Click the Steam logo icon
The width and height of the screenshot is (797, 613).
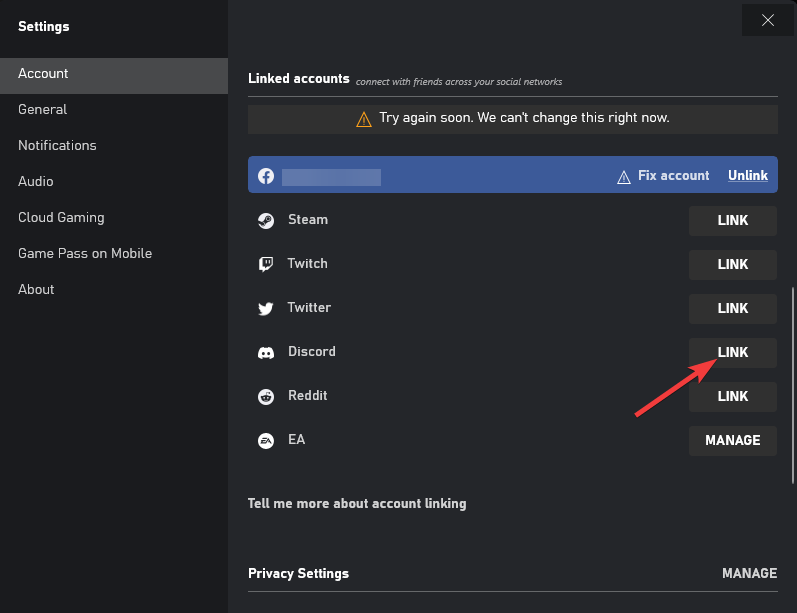pos(266,221)
